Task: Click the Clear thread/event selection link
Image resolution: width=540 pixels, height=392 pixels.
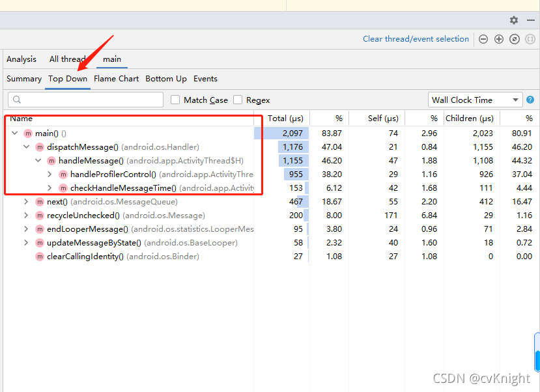Action: [416, 39]
